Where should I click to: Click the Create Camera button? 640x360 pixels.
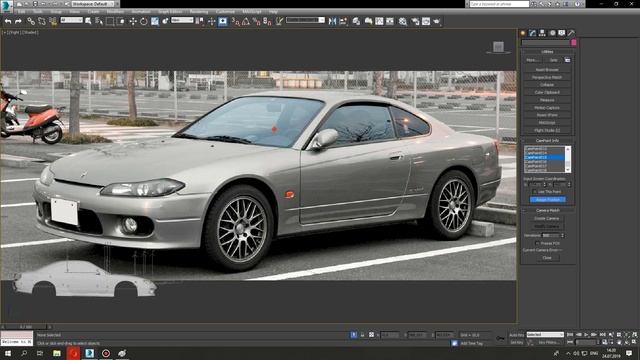547,218
